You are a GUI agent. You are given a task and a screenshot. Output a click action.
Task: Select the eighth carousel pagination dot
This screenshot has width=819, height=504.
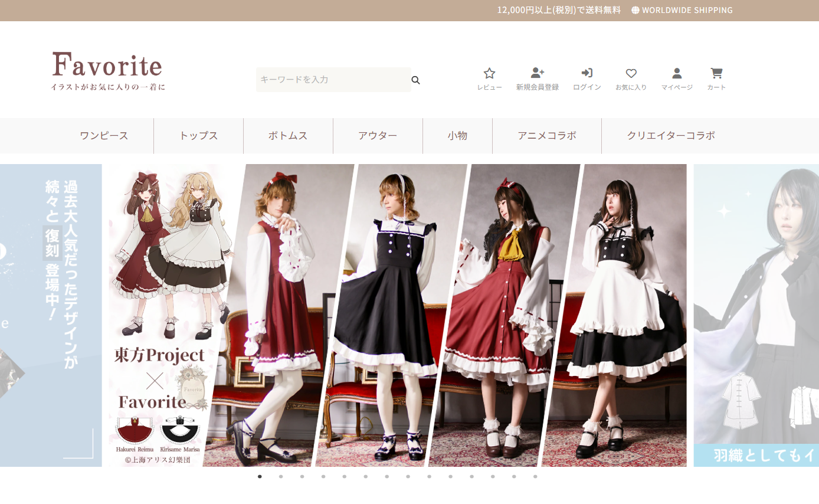pyautogui.click(x=408, y=476)
